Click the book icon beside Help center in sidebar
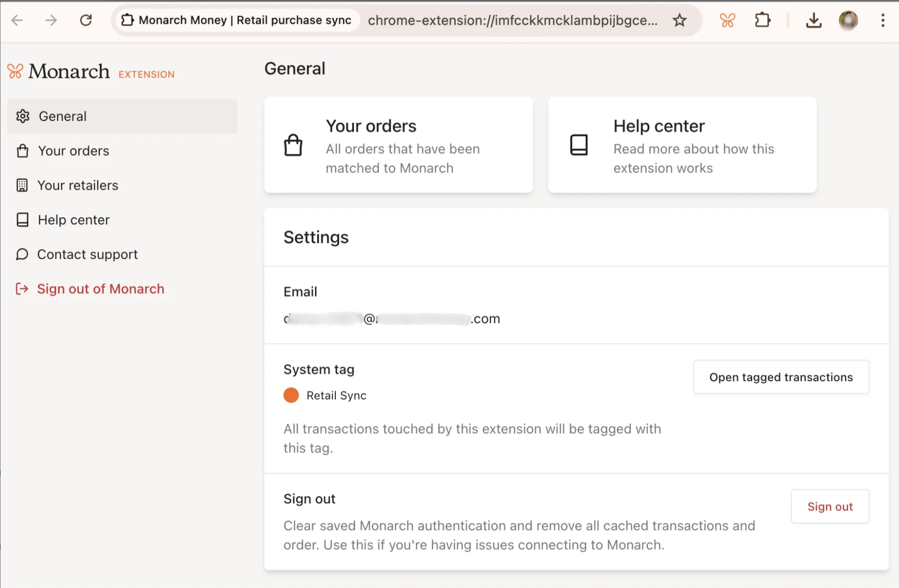899x588 pixels. click(x=22, y=220)
